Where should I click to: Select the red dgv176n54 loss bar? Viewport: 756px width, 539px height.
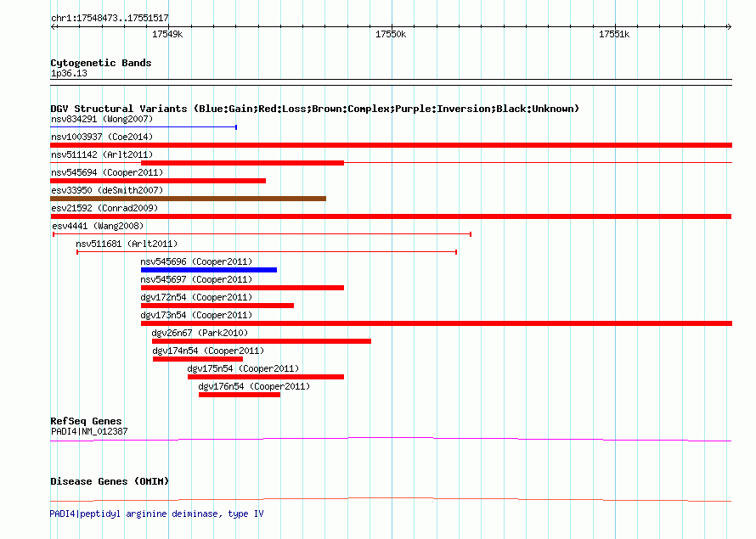(x=240, y=395)
